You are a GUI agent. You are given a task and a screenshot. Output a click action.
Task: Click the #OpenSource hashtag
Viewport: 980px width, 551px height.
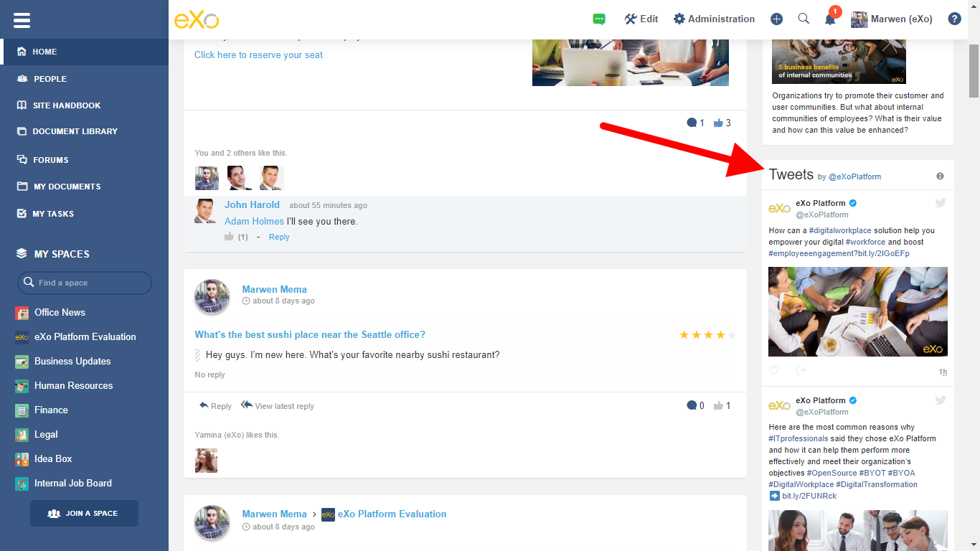click(x=831, y=474)
